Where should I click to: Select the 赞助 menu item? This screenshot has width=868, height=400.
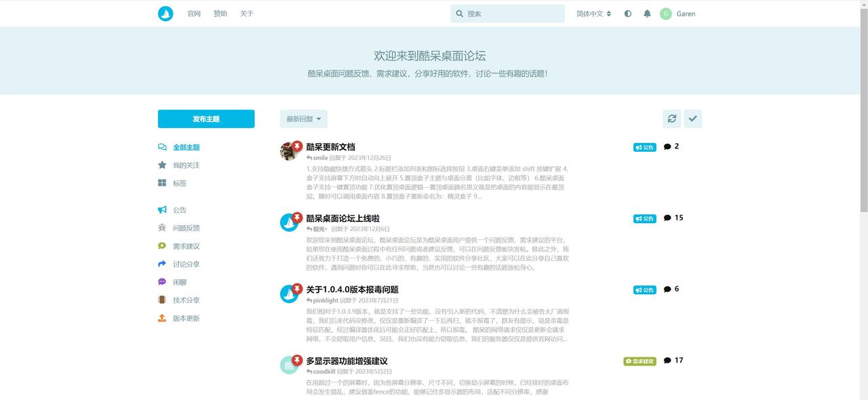click(x=220, y=13)
